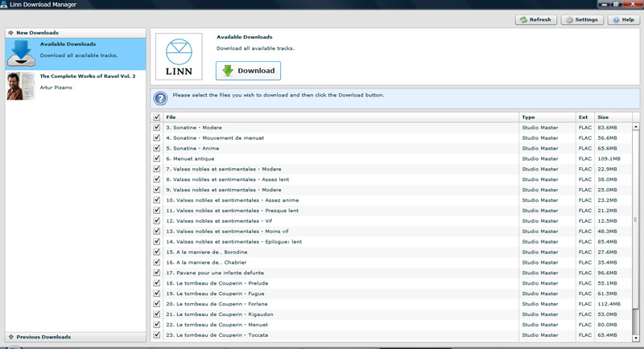This screenshot has width=644, height=349.
Task: Open Help from the toolbar
Action: (x=623, y=19)
